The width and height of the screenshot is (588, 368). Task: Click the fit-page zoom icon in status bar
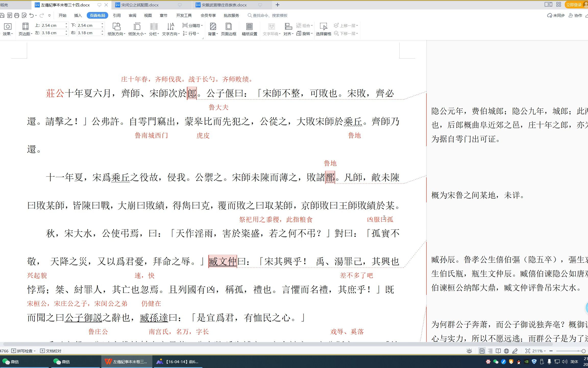tap(528, 351)
